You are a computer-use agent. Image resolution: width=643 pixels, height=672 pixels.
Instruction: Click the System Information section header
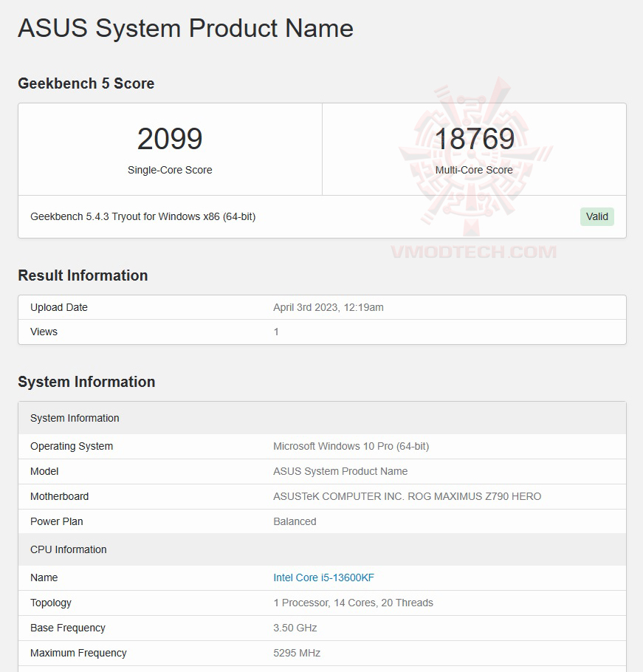pos(74,418)
